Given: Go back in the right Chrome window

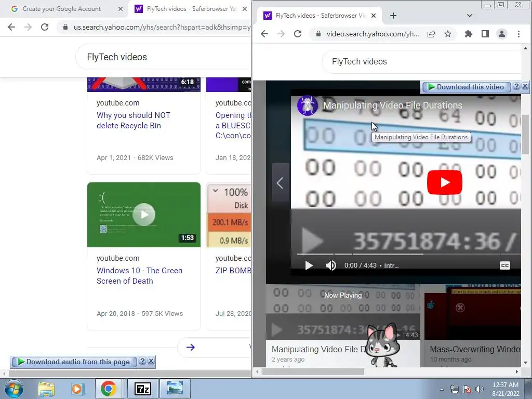Looking at the screenshot, I should click(264, 34).
